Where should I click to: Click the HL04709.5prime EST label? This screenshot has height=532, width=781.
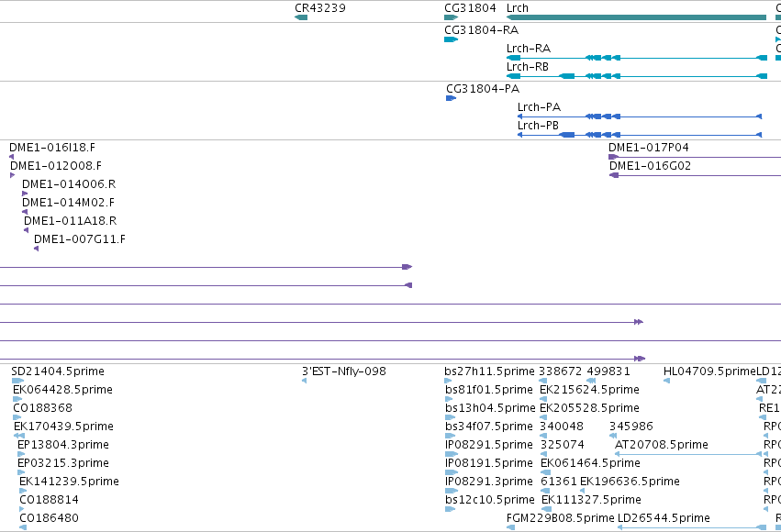click(709, 371)
